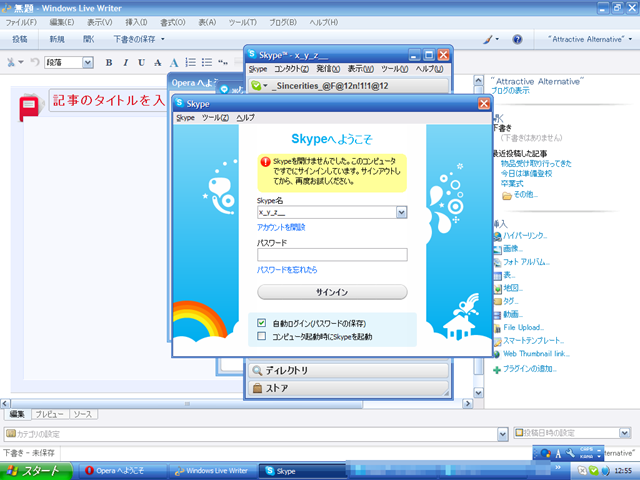Open the Skype名 dropdown arrow

pos(402,212)
